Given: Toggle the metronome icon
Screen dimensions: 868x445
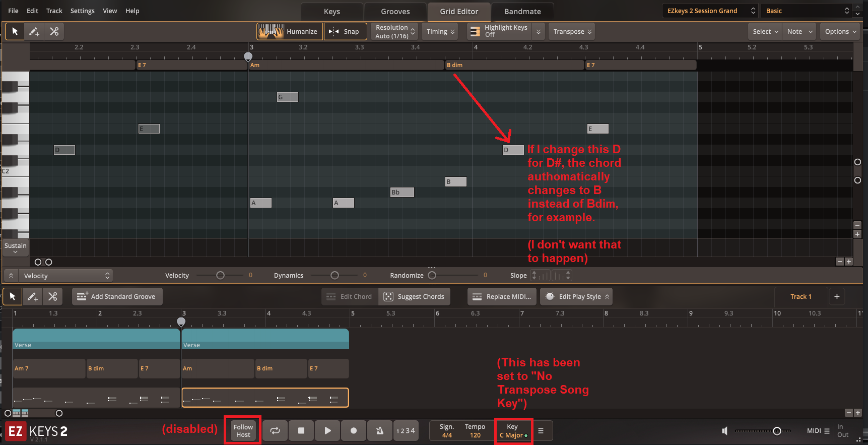Looking at the screenshot, I should click(380, 430).
